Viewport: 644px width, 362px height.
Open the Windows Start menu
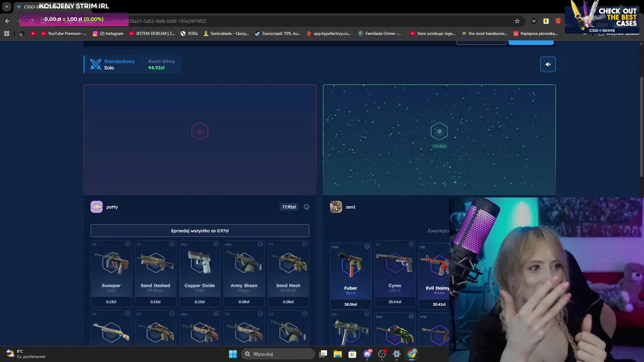tap(233, 354)
